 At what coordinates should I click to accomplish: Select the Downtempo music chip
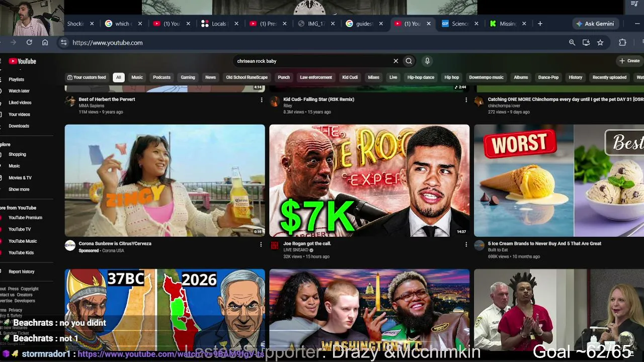(x=486, y=77)
